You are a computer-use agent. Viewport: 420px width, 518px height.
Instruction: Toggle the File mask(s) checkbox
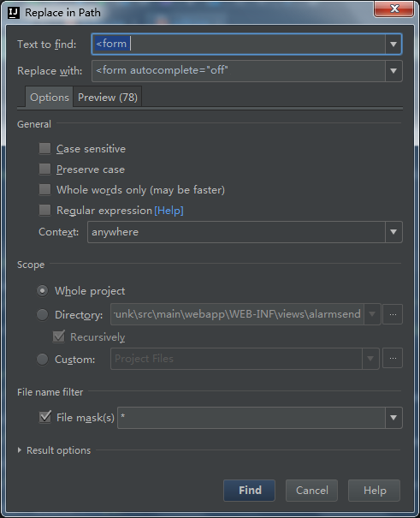point(44,417)
